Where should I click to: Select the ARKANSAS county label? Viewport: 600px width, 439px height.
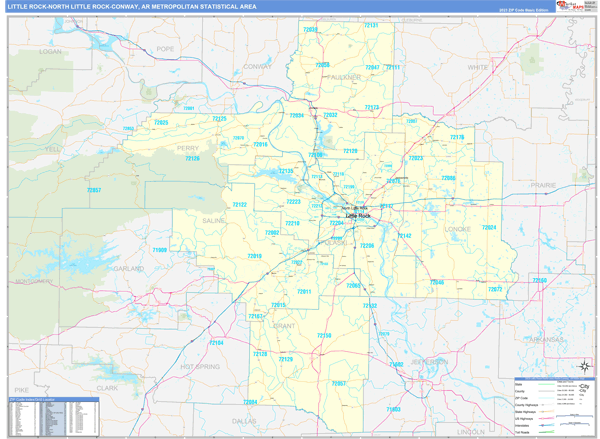pyautogui.click(x=546, y=339)
